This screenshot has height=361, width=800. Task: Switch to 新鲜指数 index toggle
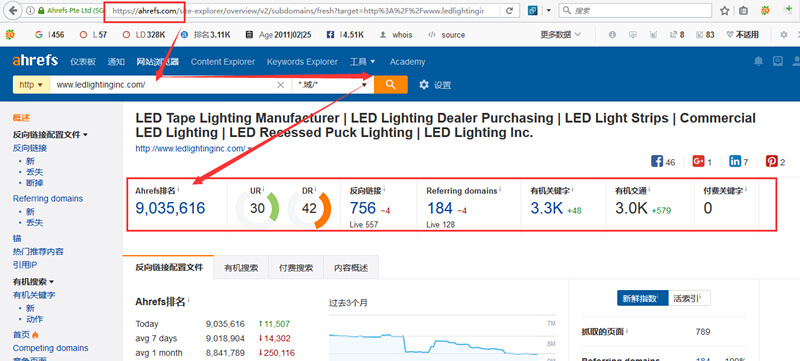coord(642,298)
